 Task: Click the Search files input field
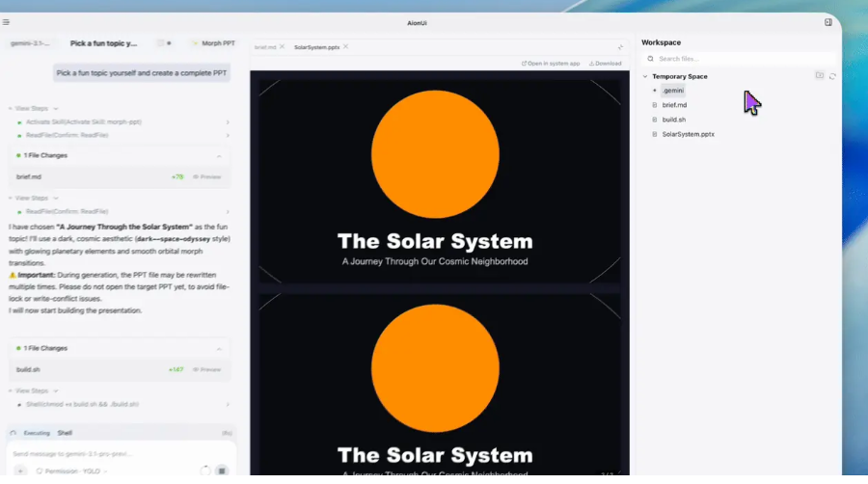coord(739,59)
